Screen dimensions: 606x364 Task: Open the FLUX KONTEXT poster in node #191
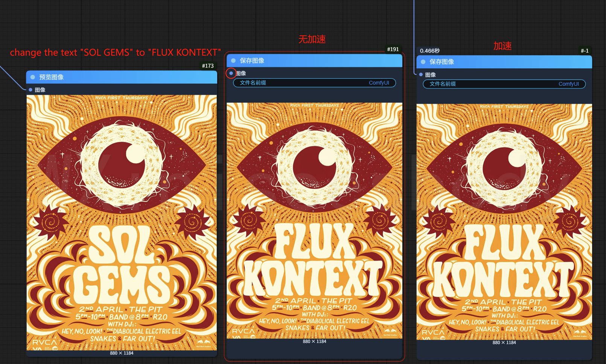click(x=314, y=220)
